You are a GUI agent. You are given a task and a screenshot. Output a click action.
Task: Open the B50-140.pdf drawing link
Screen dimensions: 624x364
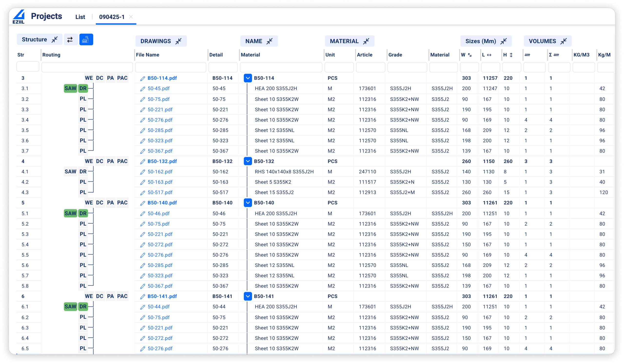tap(162, 203)
